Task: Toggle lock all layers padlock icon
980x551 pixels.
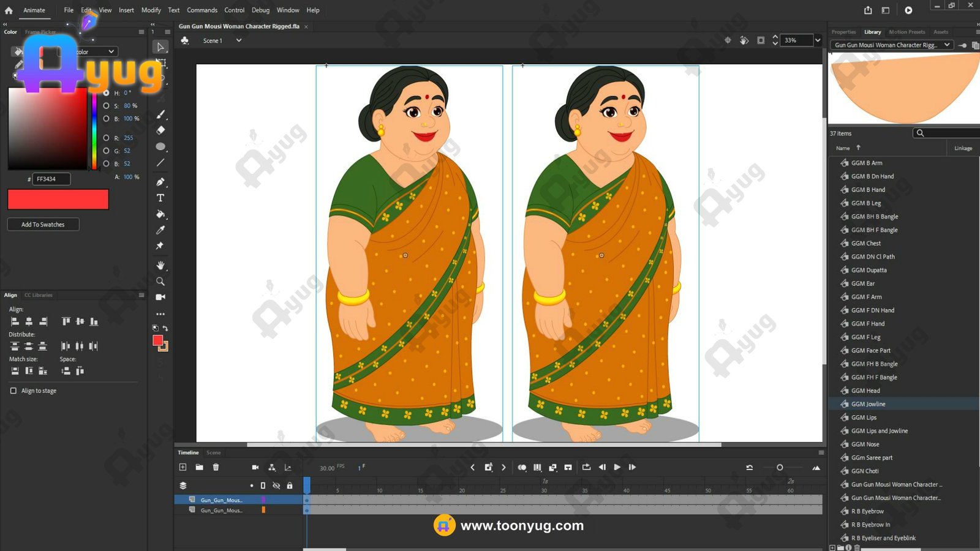Action: 290,485
